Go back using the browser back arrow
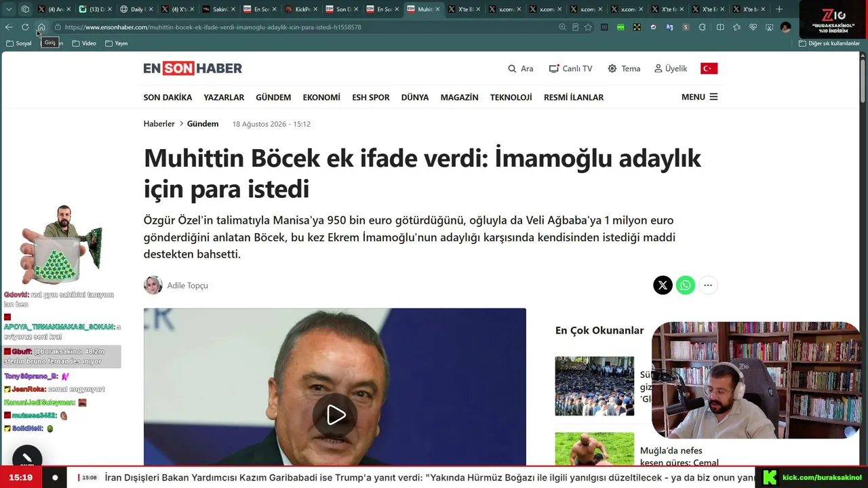The width and height of the screenshot is (868, 488). point(9,27)
